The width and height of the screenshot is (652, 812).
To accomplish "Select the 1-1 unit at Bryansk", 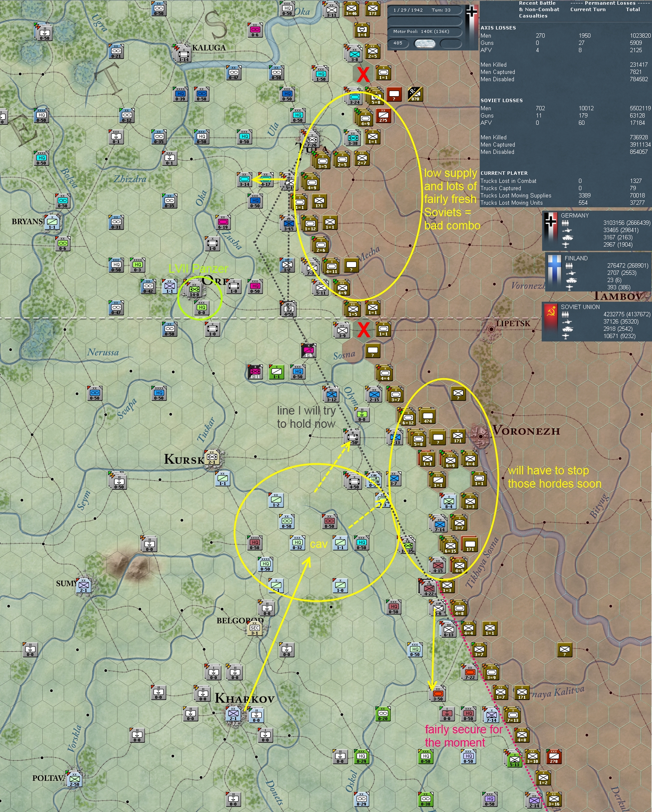I will 52,222.
